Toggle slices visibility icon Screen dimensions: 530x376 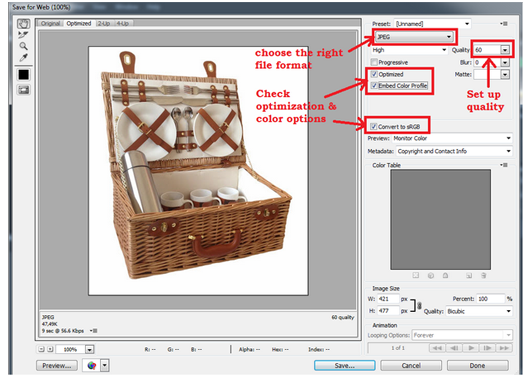coord(24,90)
